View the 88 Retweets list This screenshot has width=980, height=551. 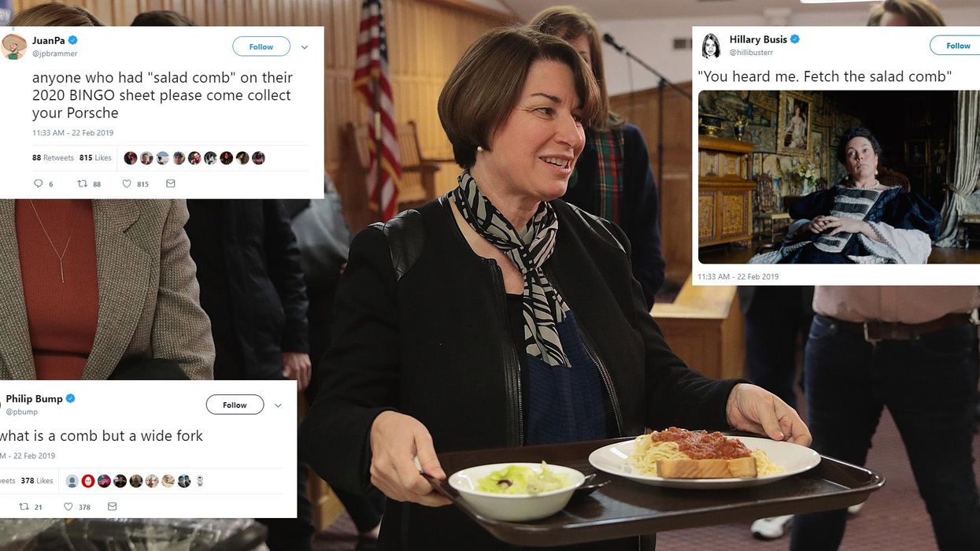[53, 157]
